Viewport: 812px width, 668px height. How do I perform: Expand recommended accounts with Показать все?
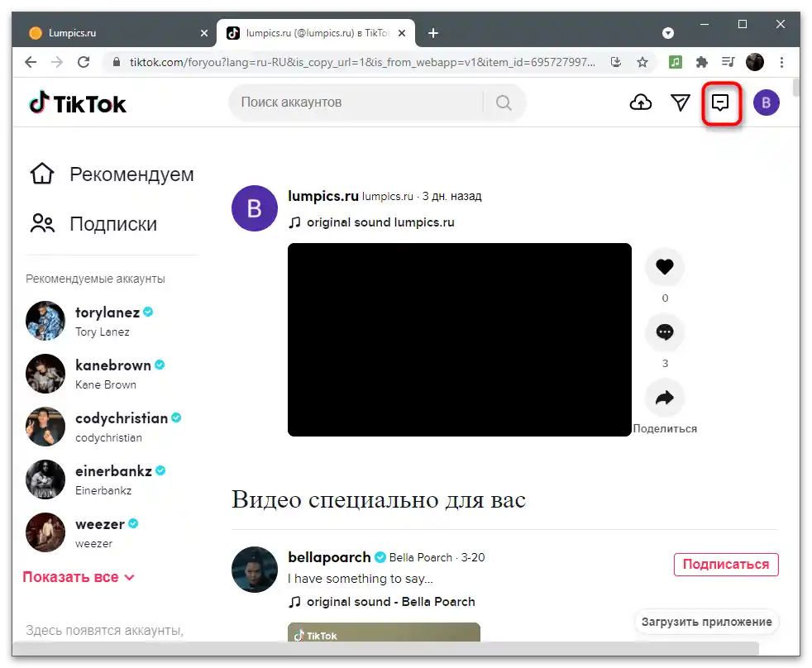click(79, 577)
